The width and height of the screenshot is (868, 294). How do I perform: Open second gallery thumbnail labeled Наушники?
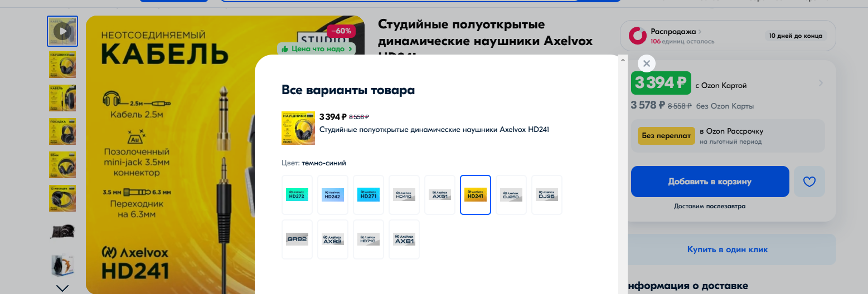(x=62, y=65)
